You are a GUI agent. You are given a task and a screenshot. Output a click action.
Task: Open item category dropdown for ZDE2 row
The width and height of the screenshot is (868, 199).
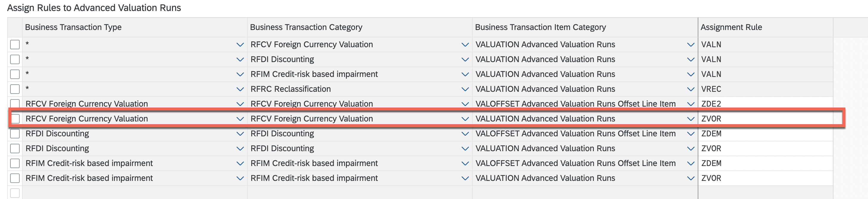tap(690, 104)
